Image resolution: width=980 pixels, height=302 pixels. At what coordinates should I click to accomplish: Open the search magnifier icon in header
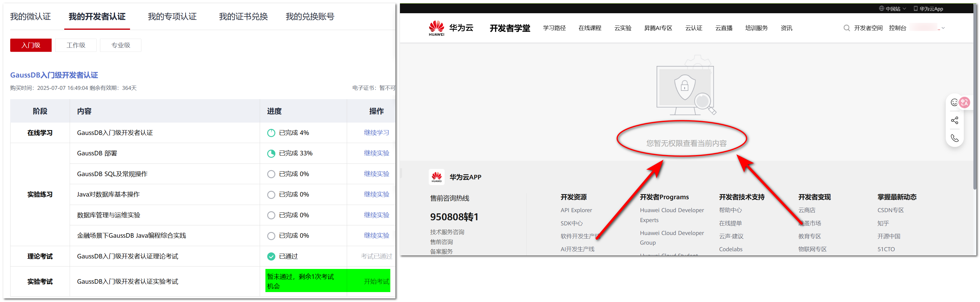coord(846,28)
